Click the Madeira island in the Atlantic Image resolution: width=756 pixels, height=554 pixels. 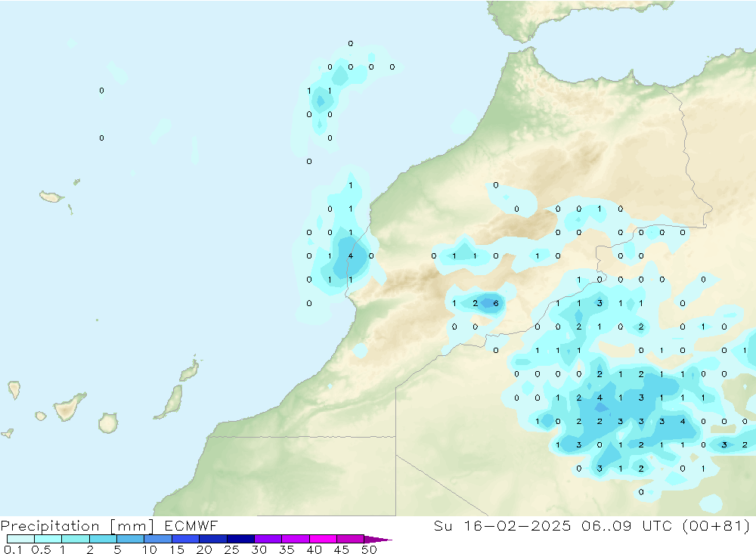click(51, 197)
